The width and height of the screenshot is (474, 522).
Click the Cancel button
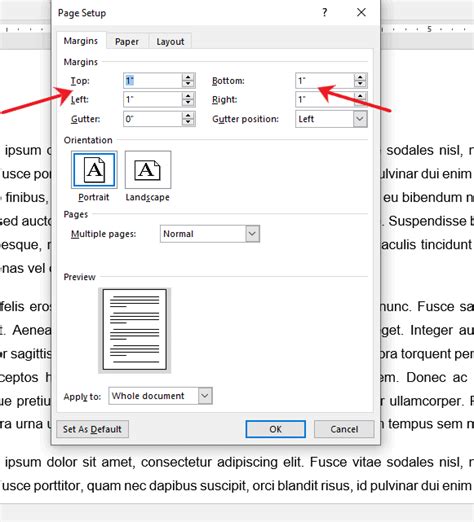pos(344,429)
